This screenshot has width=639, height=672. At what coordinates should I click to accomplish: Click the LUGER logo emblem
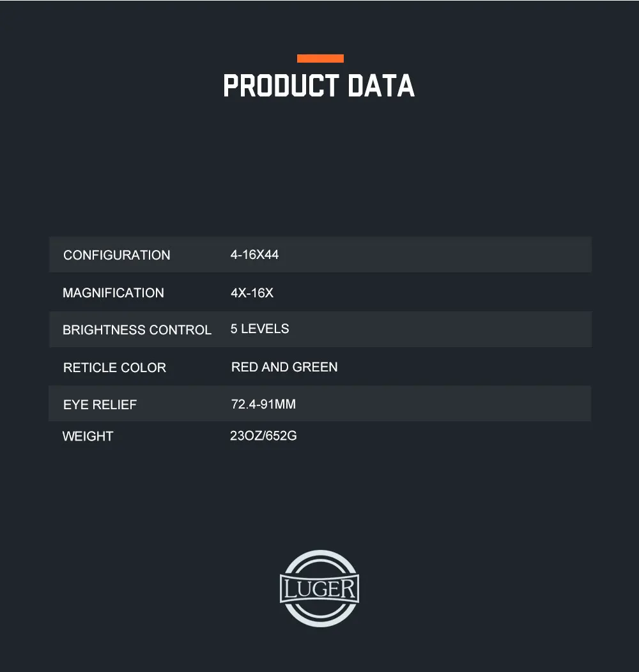319,588
